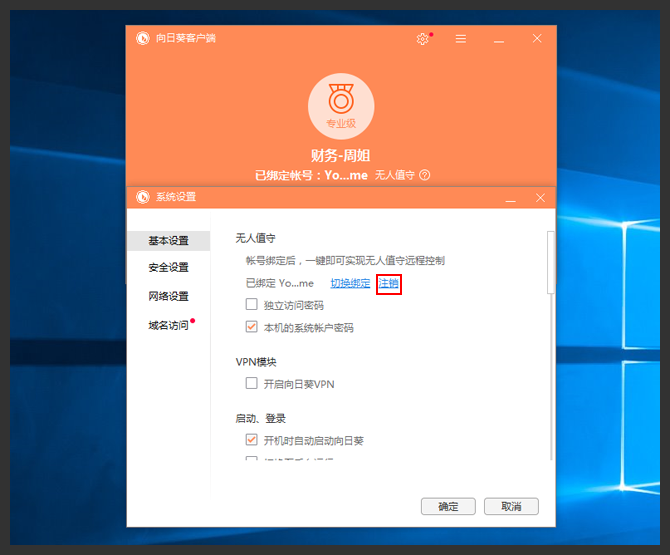Close the 向日葵客户端 main window
Screen dimensions: 670x555
(x=537, y=38)
